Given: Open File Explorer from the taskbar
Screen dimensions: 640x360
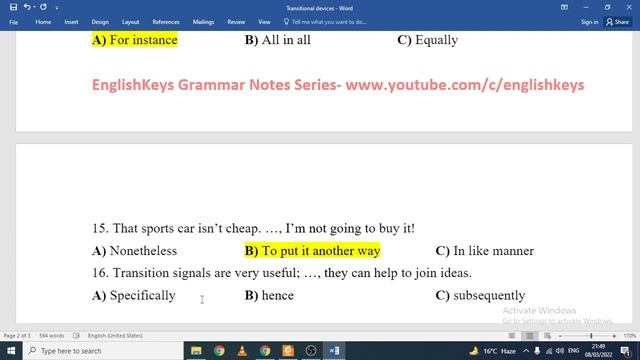Looking at the screenshot, I should [x=196, y=351].
